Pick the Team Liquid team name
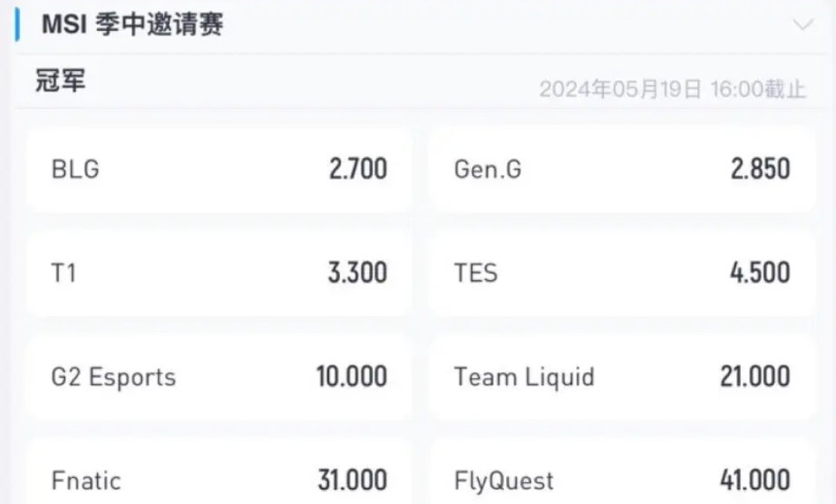The height and width of the screenshot is (504, 836). pos(524,376)
